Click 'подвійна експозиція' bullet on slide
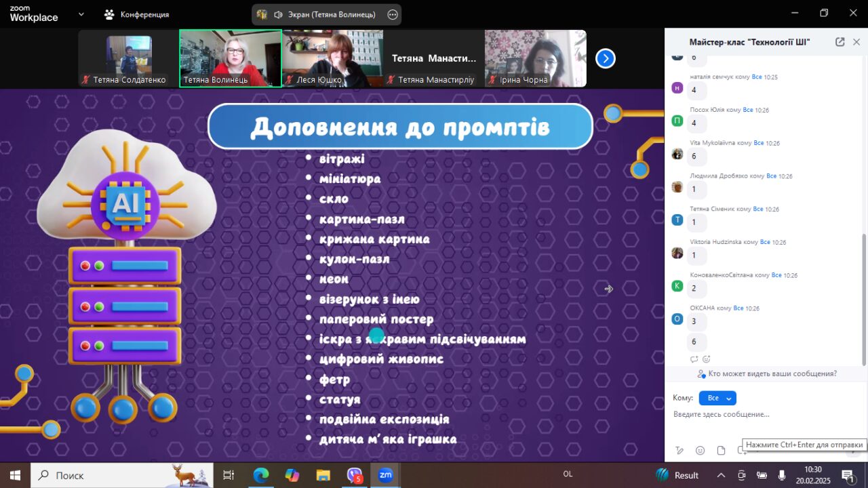The image size is (868, 488). (384, 419)
